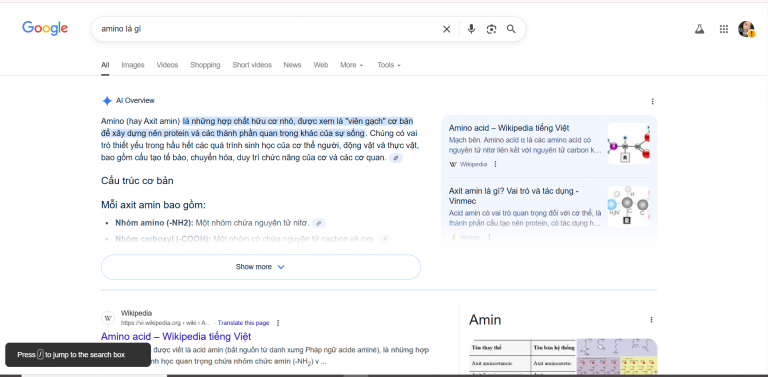Switch to the Short videos tab
The image size is (768, 377).
click(x=252, y=65)
